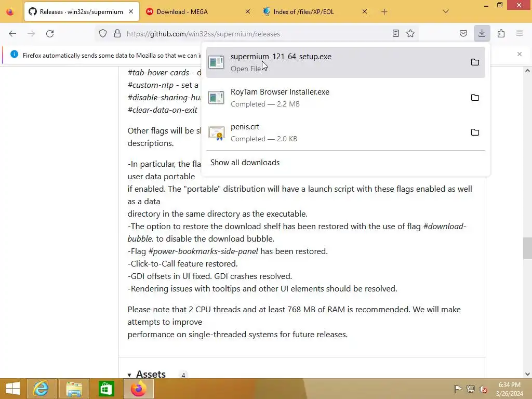
Task: Open the Windows Start button
Action: (x=12, y=389)
